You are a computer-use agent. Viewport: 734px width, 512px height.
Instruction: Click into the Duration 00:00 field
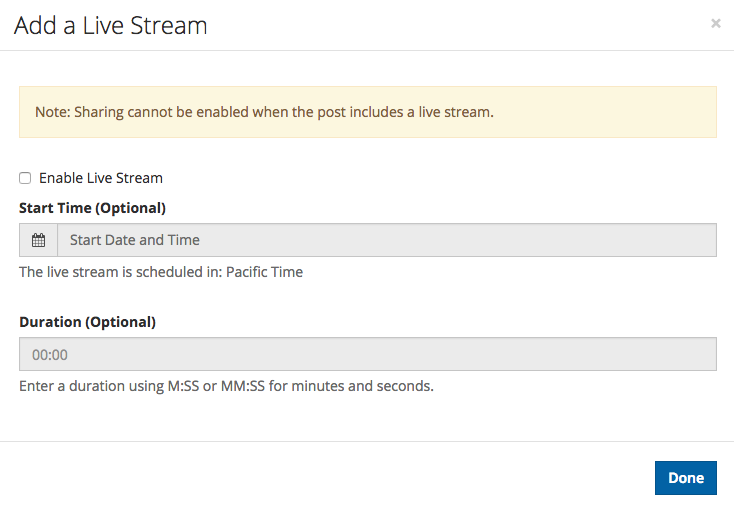(x=368, y=354)
